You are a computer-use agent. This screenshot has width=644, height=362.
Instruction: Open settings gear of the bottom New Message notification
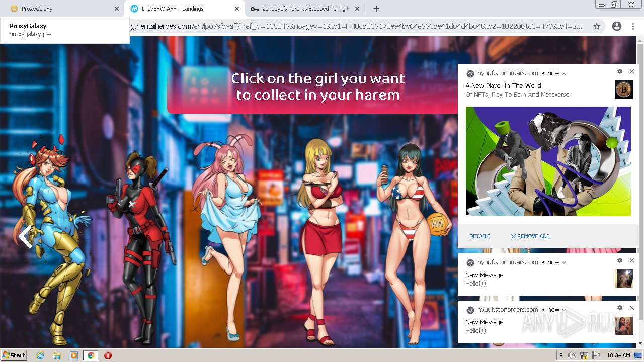(x=620, y=308)
